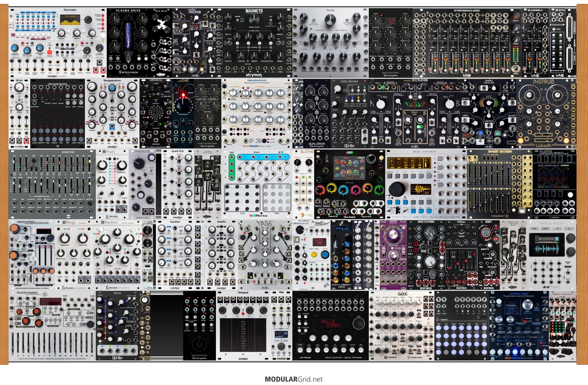This screenshot has height=385, width=588.
Task: Select the Data Bender module
Action: [x=349, y=114]
